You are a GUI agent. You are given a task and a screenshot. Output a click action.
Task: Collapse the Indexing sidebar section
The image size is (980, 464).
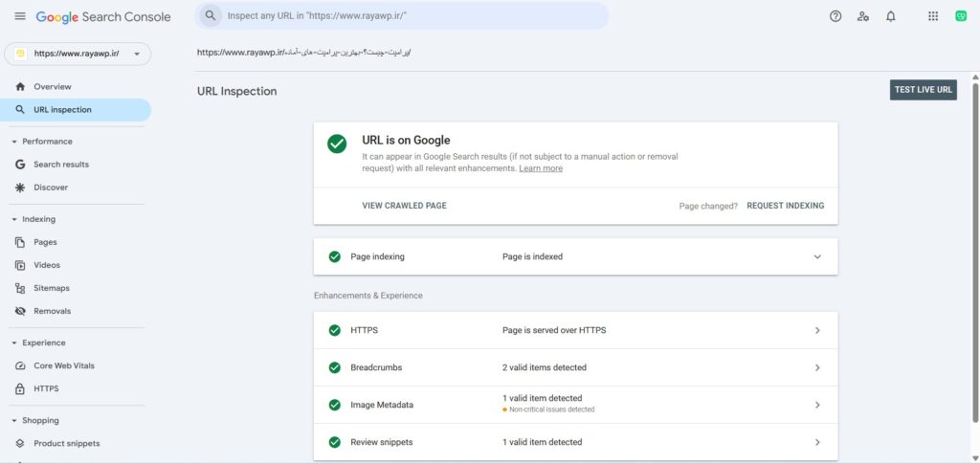[14, 219]
